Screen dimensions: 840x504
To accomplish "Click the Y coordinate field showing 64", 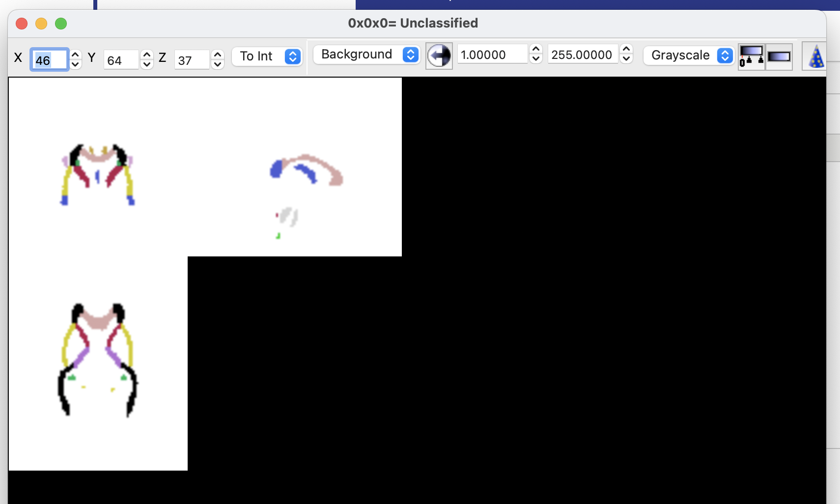I will click(x=121, y=60).
